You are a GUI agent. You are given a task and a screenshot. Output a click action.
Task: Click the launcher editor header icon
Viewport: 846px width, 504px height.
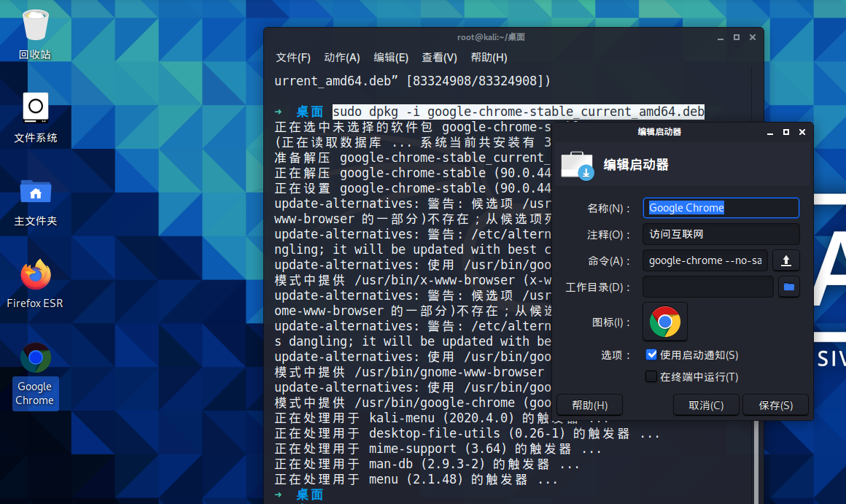(578, 165)
